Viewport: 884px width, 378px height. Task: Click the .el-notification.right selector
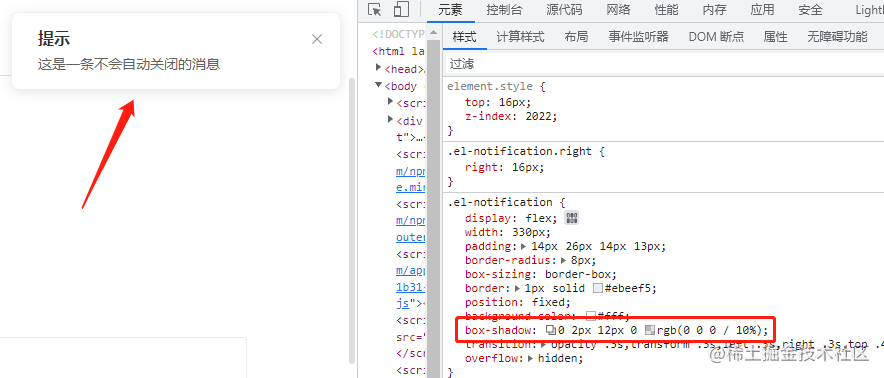tap(519, 151)
